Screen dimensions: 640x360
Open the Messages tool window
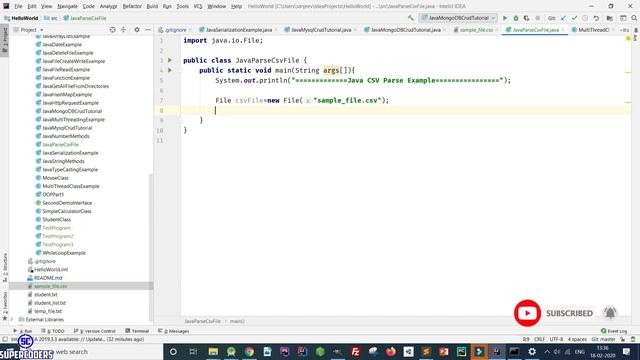click(174, 331)
